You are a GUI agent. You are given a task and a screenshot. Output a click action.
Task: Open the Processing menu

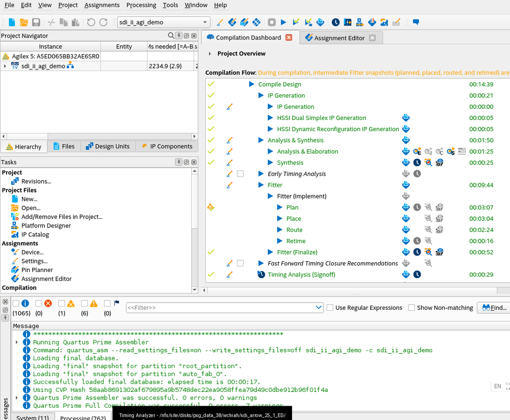tap(141, 5)
